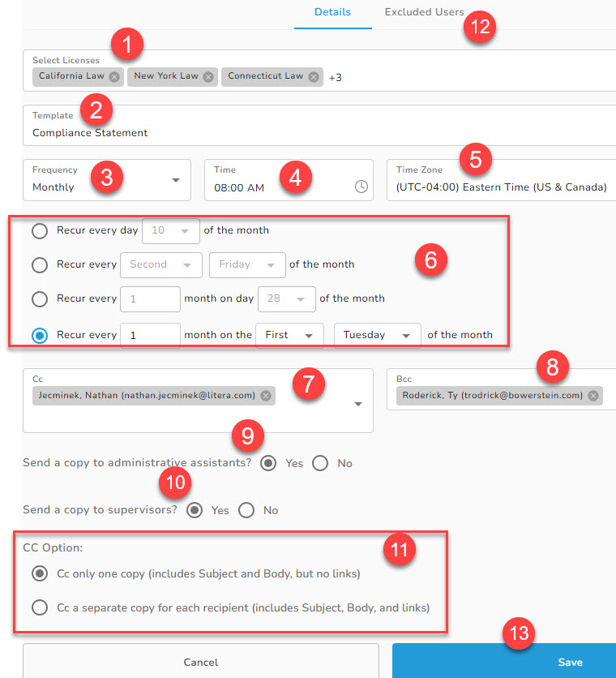This screenshot has height=678, width=616.
Task: Show the +3 additional licenses
Action: pos(336,78)
